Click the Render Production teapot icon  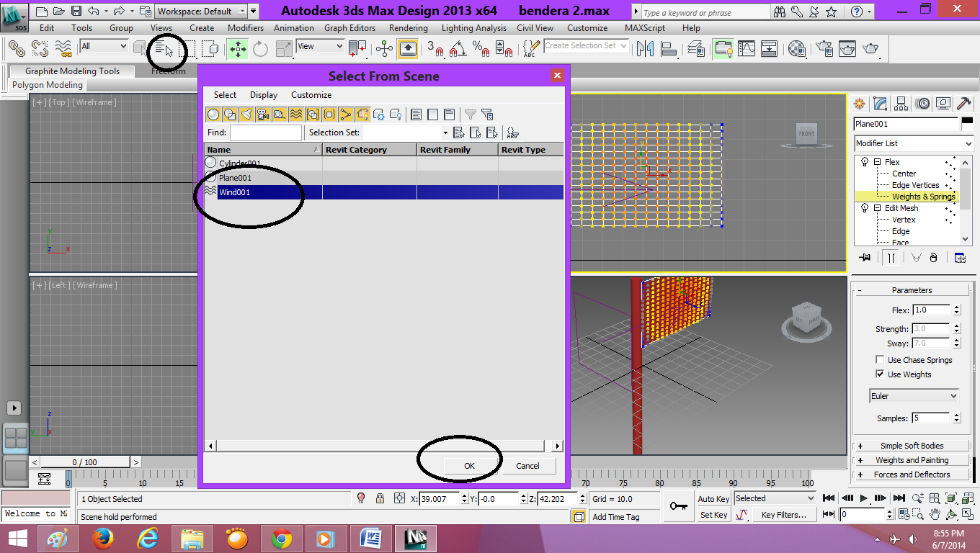(871, 49)
